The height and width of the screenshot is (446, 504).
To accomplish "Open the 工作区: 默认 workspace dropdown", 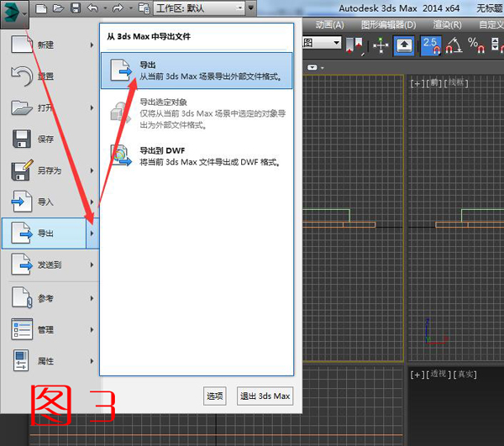I will pyautogui.click(x=199, y=8).
